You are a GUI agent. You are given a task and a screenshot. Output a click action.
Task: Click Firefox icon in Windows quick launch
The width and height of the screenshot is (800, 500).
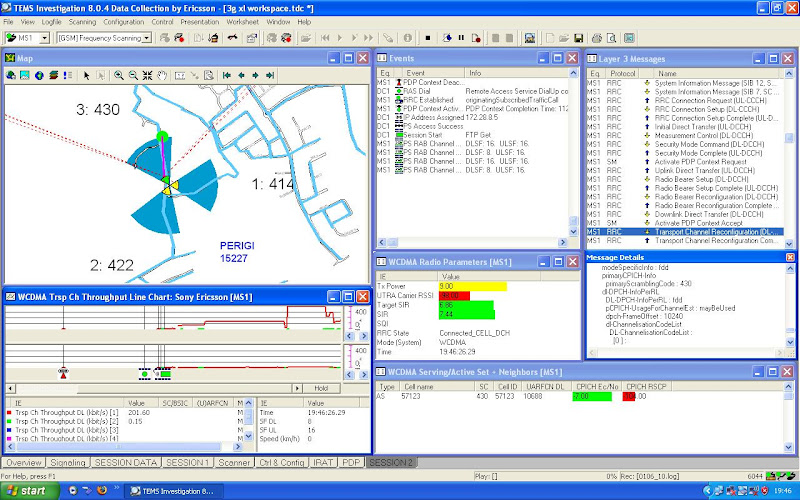tap(102, 490)
